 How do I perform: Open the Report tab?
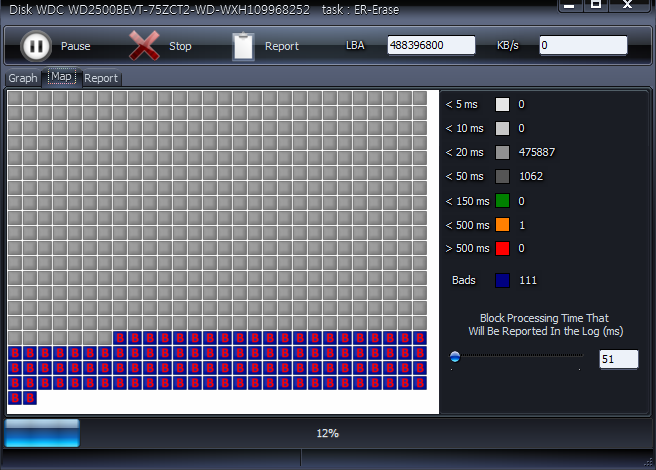[x=101, y=78]
